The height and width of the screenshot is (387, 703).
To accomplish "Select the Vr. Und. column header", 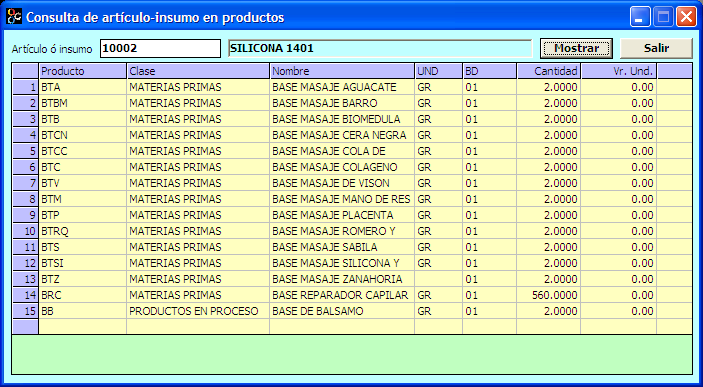I will pyautogui.click(x=619, y=71).
